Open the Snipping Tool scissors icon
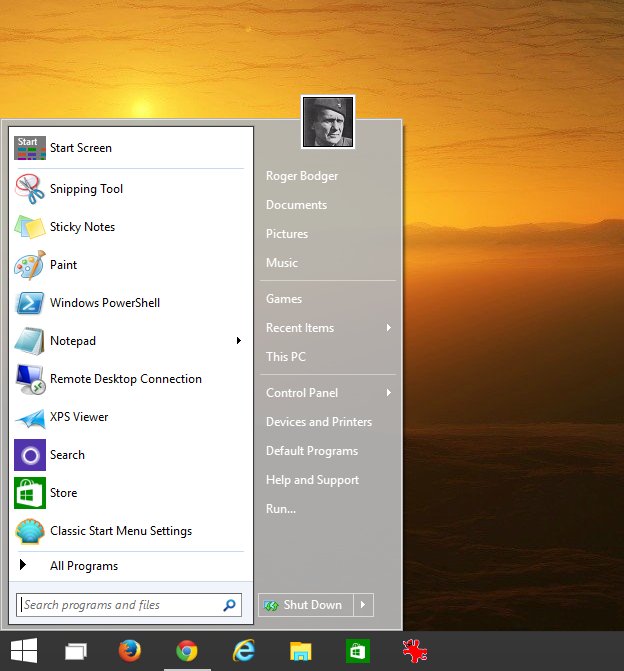The width and height of the screenshot is (624, 671). (30, 189)
